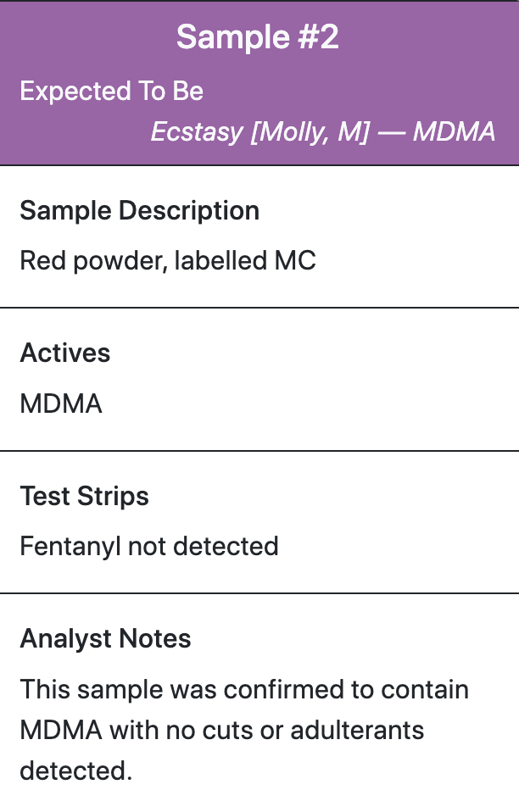Click the word Ecstasy in header
519x812 pixels.
[x=197, y=131]
